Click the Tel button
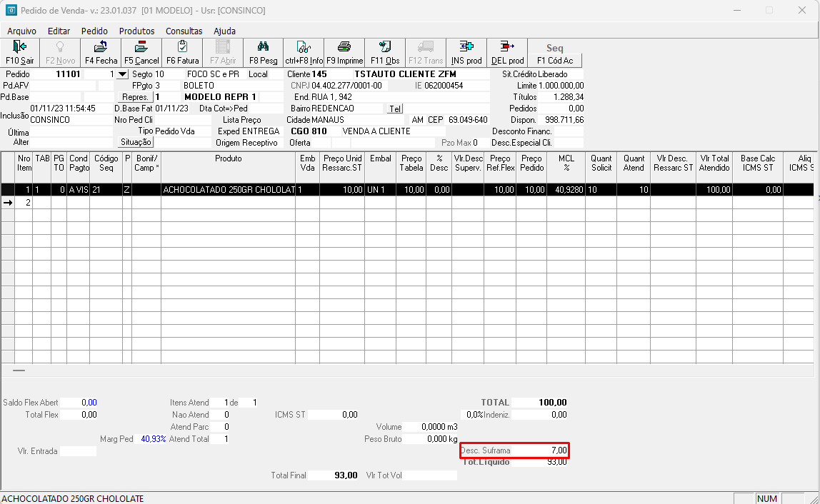The image size is (820, 504). click(x=394, y=109)
